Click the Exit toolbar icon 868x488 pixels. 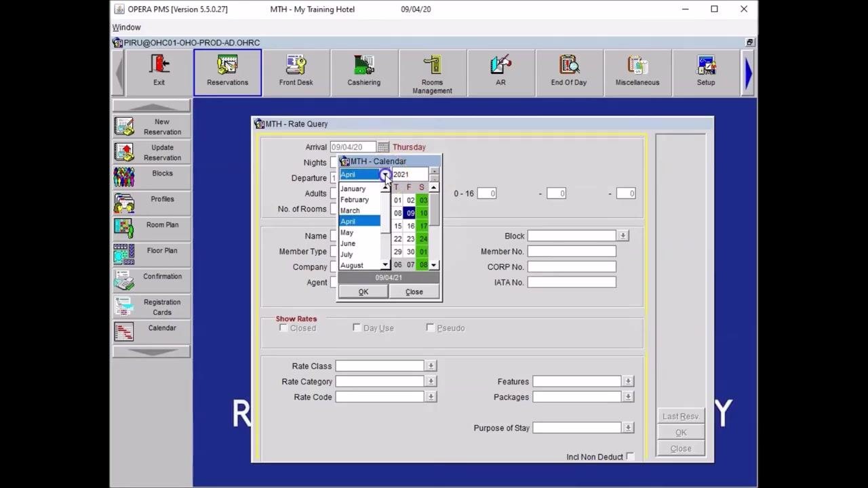point(159,73)
